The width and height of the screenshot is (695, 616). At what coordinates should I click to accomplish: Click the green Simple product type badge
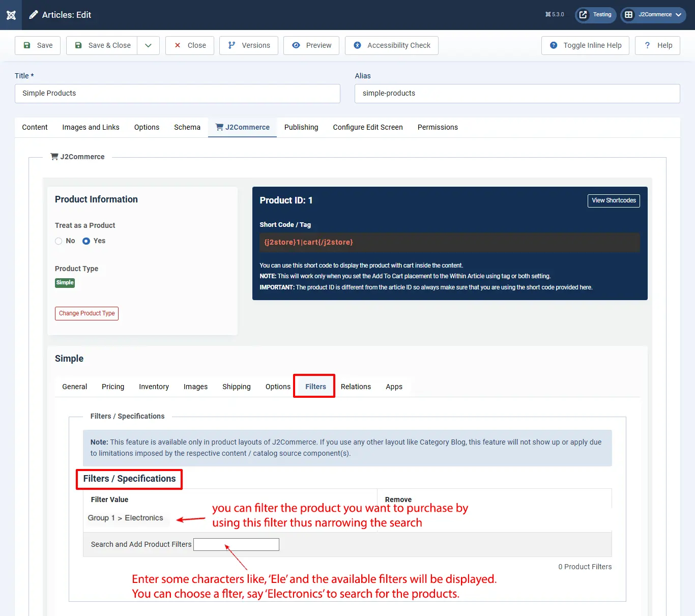point(65,283)
